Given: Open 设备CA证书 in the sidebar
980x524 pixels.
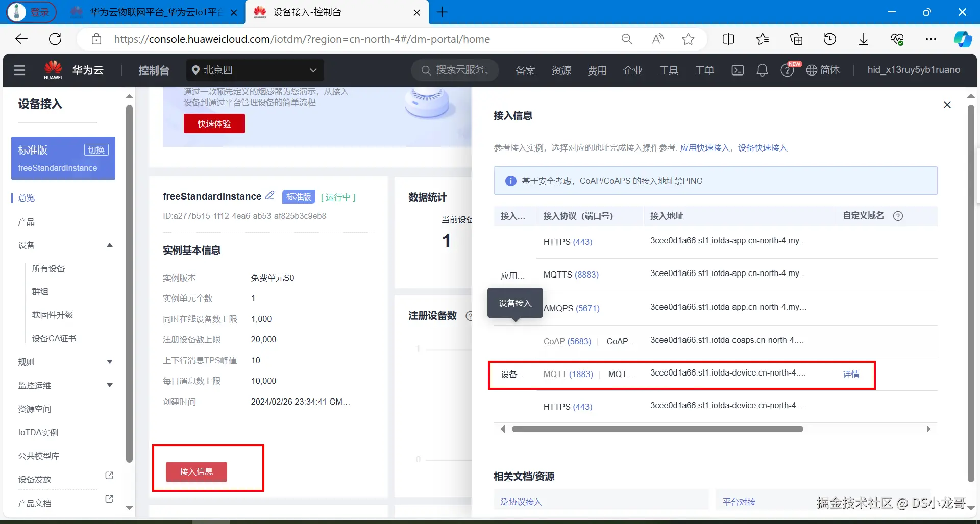Looking at the screenshot, I should click(x=54, y=339).
